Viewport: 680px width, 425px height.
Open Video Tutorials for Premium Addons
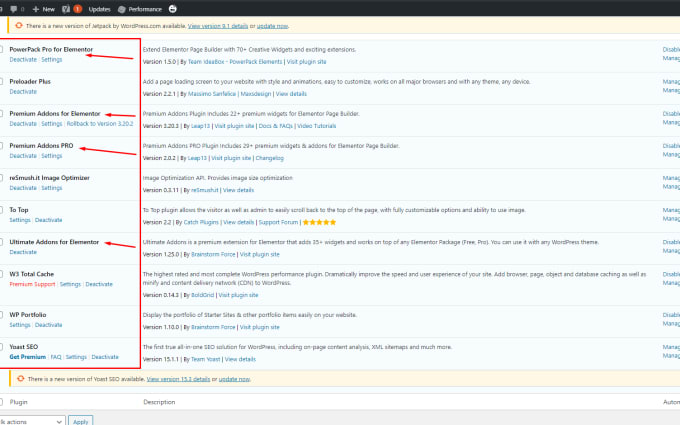coord(317,126)
